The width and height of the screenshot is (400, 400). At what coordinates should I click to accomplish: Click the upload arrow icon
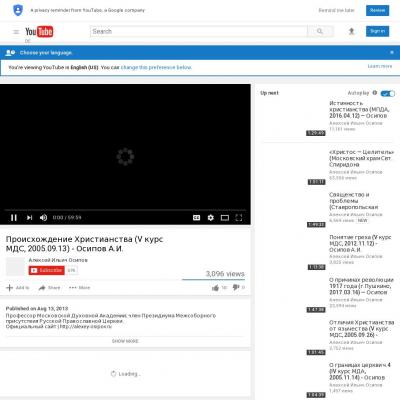(x=351, y=31)
